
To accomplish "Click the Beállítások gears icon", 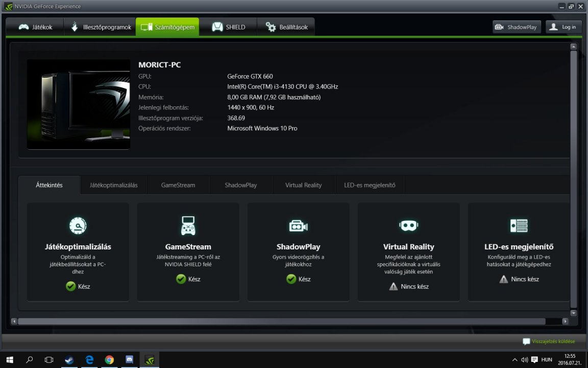I will 271,27.
